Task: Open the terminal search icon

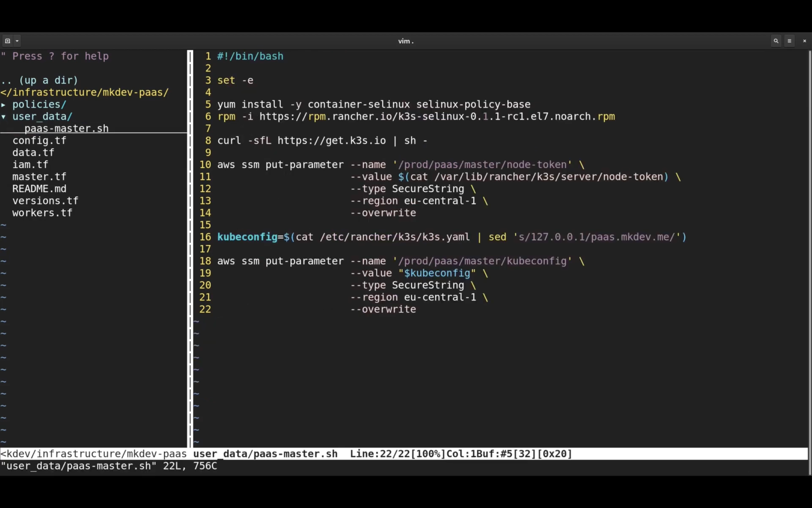Action: [x=776, y=41]
